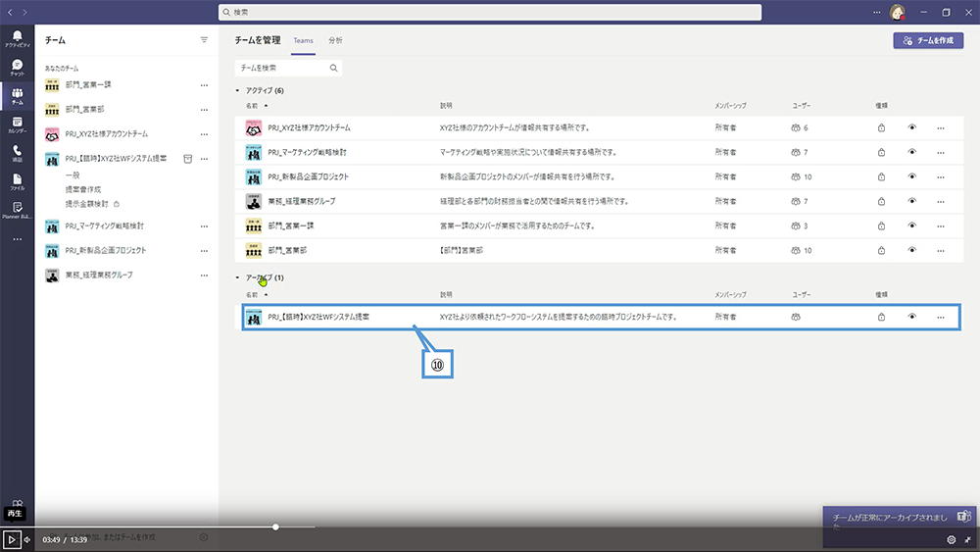Open more options in PRJ_新製品企画プロジェクト table row
The image size is (980, 552).
pyautogui.click(x=941, y=176)
